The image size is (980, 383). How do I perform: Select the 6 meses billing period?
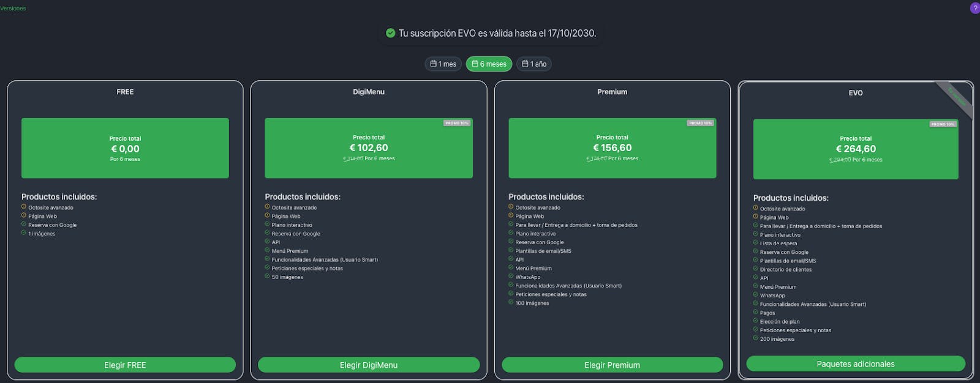pyautogui.click(x=489, y=64)
